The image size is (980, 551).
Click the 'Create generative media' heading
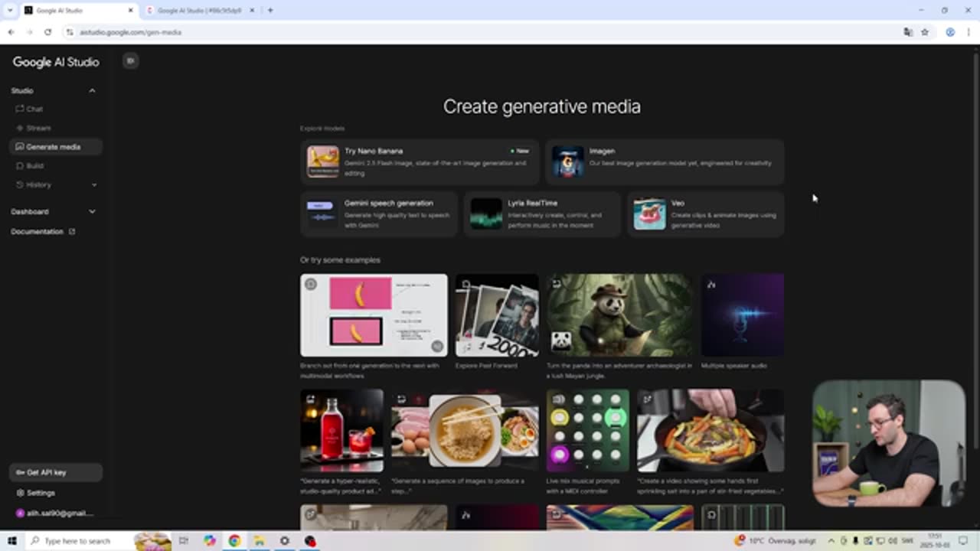pos(542,106)
